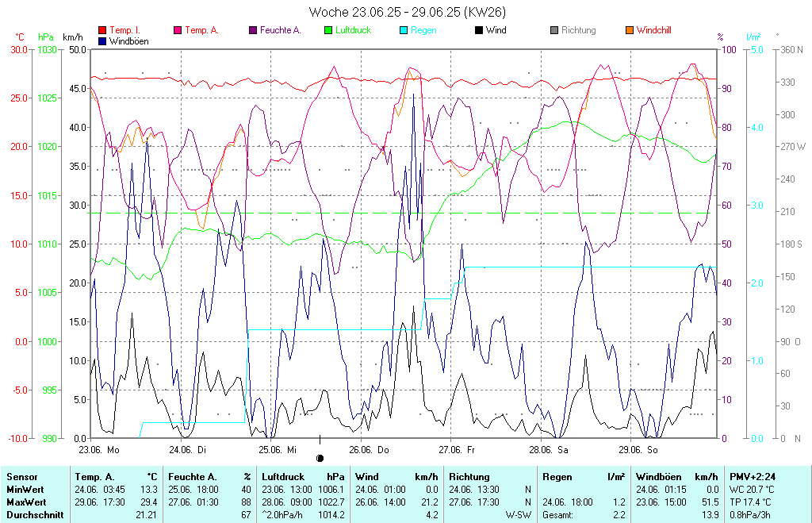Click the red Temp. I. legend swatch
This screenshot has height=523, width=812.
click(x=102, y=30)
